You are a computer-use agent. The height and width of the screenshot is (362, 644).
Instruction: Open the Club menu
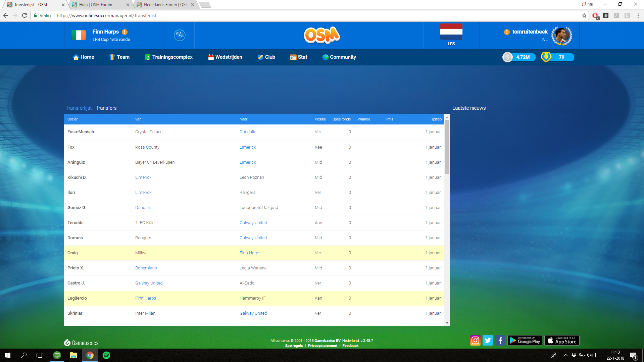point(266,57)
